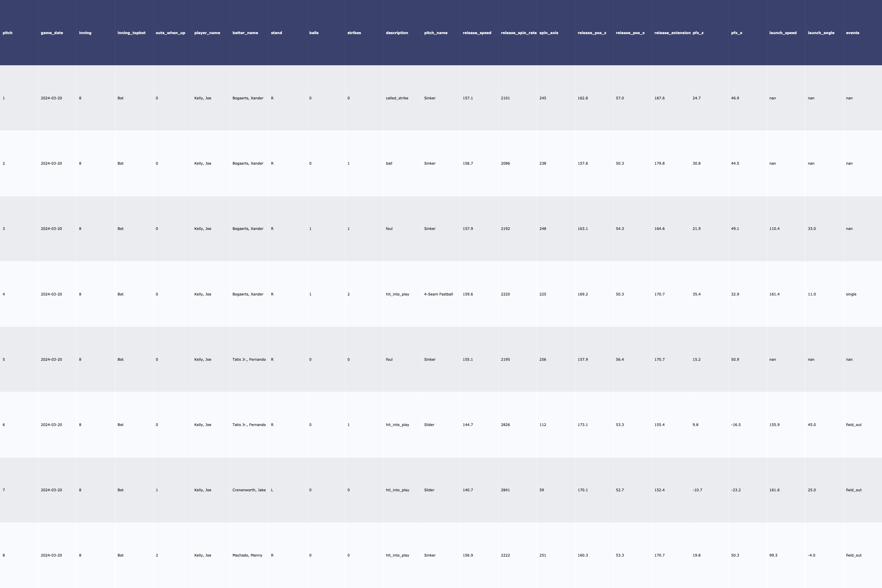Screen dimensions: 882x588
Task: Click release speed value 159.6
Action: [x=468, y=294]
